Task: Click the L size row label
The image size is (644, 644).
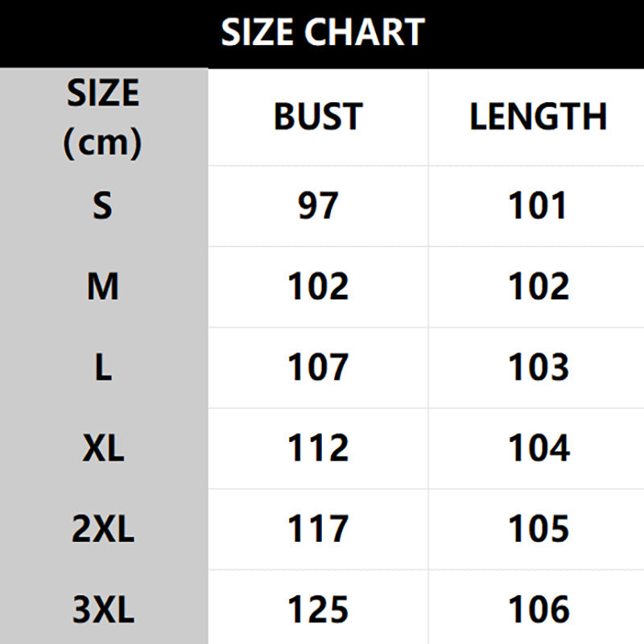Action: coord(103,367)
